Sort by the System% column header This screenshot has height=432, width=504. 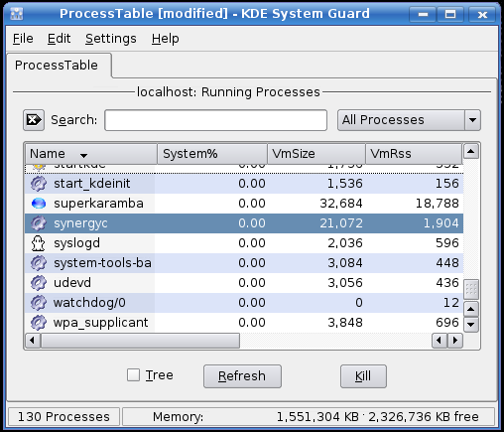[212, 154]
